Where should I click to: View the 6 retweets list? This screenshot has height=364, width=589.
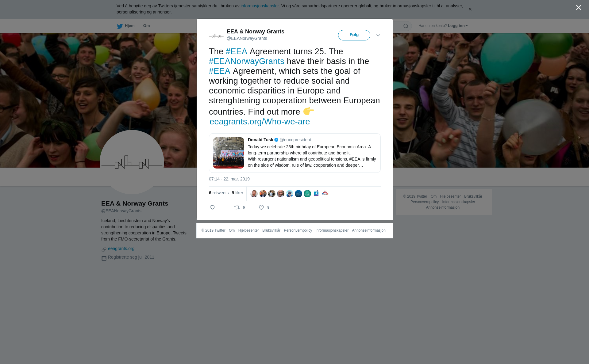click(x=219, y=193)
